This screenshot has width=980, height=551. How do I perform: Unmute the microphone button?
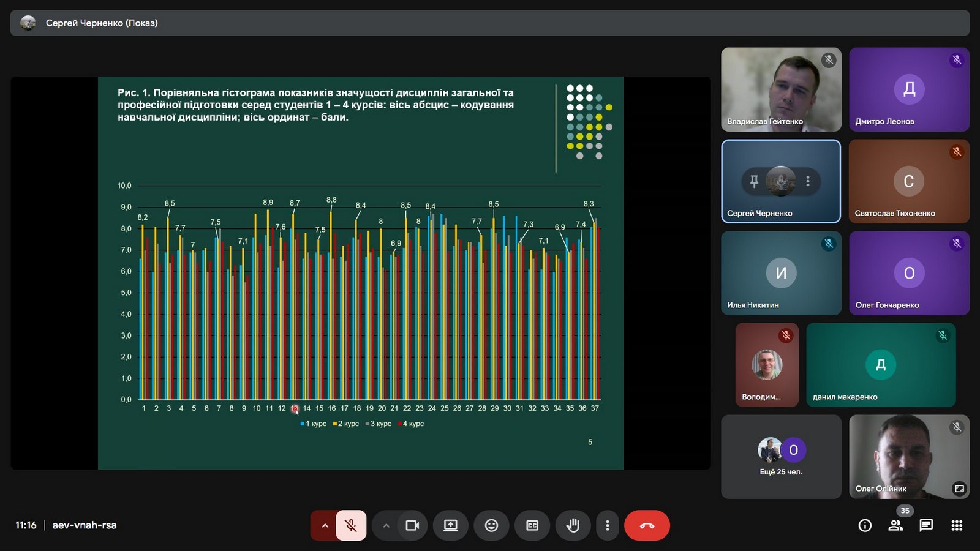pos(351,525)
